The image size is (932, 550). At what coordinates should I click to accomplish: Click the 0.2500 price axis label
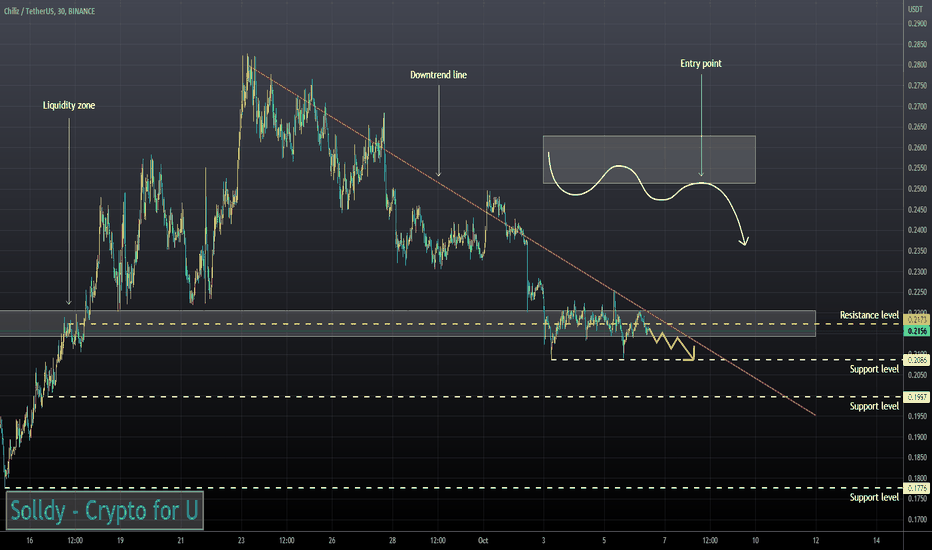917,189
